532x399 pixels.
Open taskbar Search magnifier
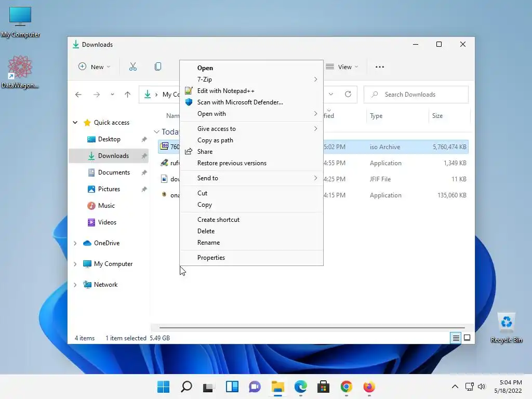(187, 387)
